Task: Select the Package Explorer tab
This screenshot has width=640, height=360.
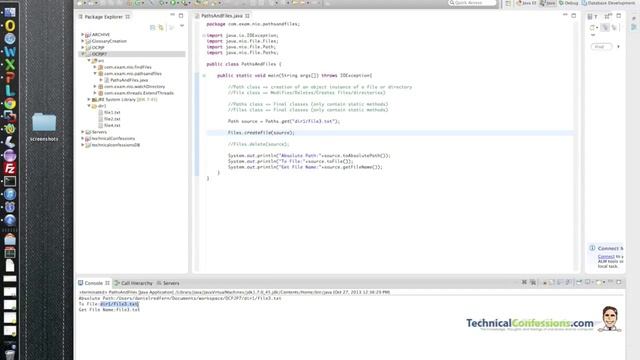Action: (x=103, y=17)
